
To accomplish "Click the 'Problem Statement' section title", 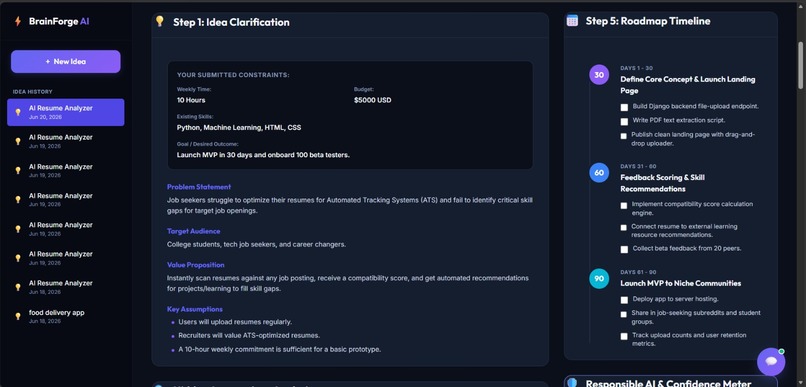I will (x=199, y=187).
